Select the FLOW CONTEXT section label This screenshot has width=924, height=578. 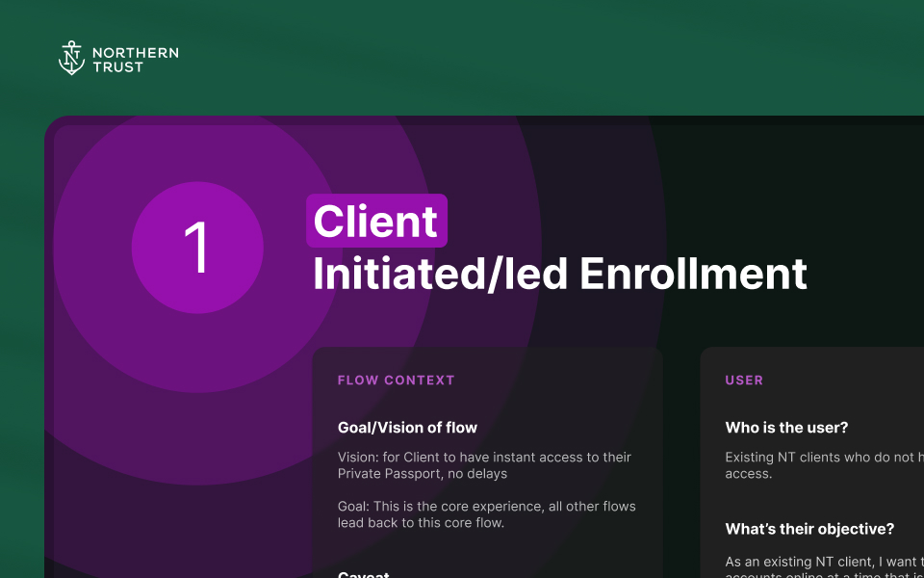point(396,381)
